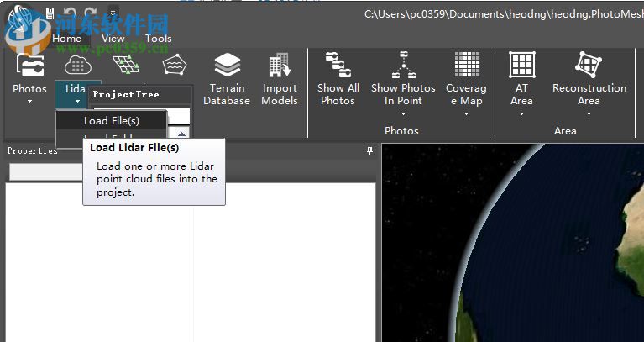Click the Import Models buildings icon
The width and height of the screenshot is (644, 342).
point(280,66)
